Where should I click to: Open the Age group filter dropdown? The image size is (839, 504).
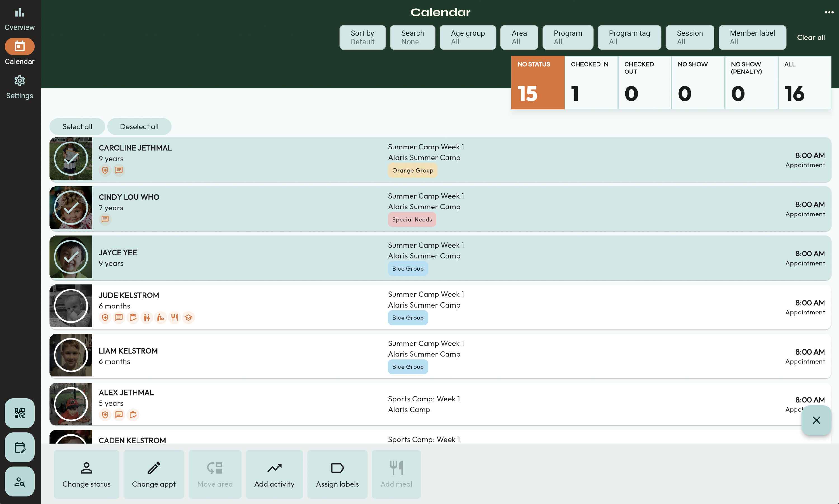click(468, 37)
